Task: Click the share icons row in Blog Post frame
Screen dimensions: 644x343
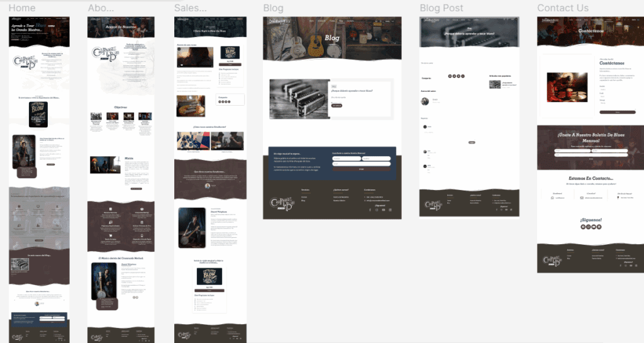Action: tap(456, 76)
